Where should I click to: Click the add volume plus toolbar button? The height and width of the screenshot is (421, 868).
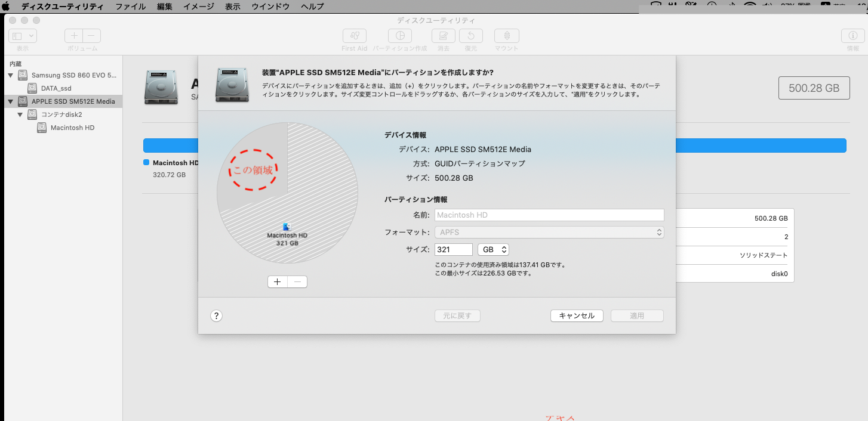[x=74, y=36]
